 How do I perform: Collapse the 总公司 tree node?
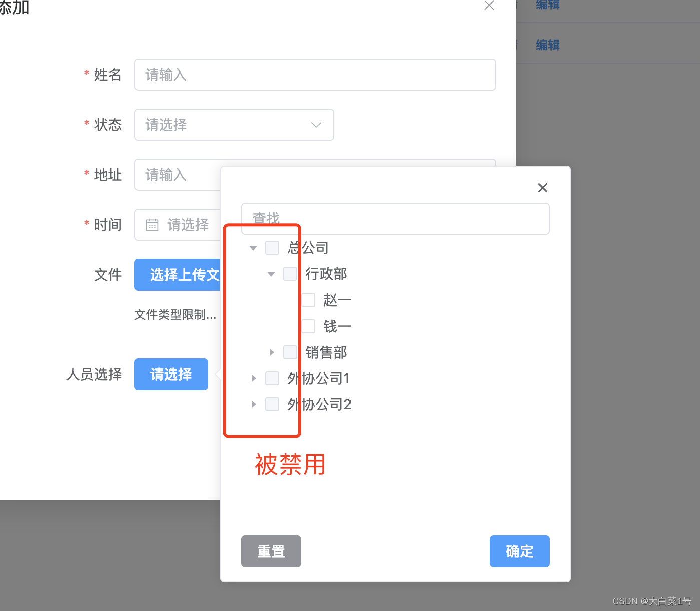[253, 247]
